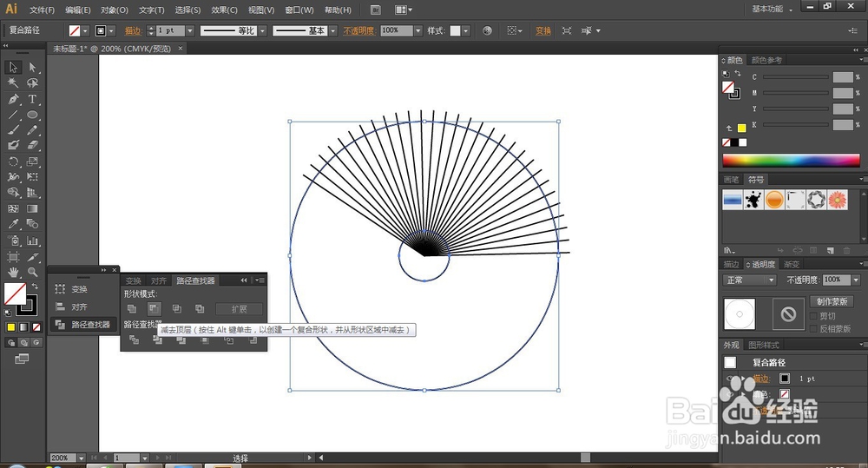The image size is (868, 468).
Task: Select Draw Normal mode in toolbox
Action: coord(11,342)
